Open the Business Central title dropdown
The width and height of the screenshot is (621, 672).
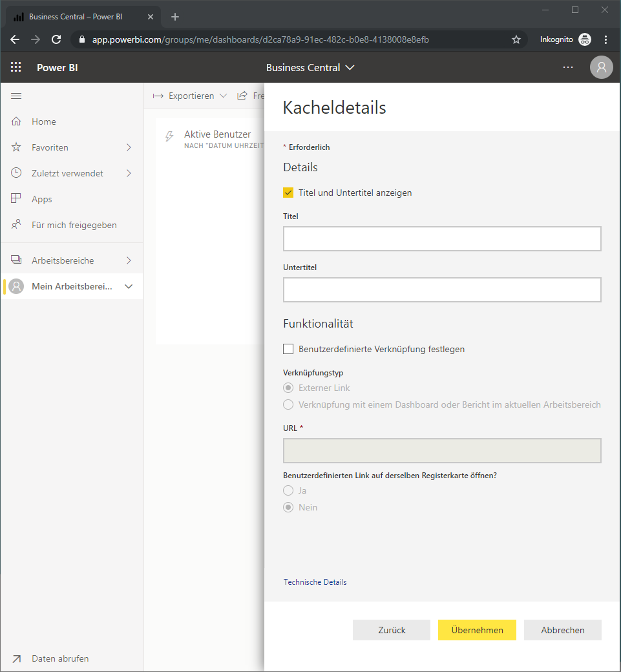[x=310, y=68]
